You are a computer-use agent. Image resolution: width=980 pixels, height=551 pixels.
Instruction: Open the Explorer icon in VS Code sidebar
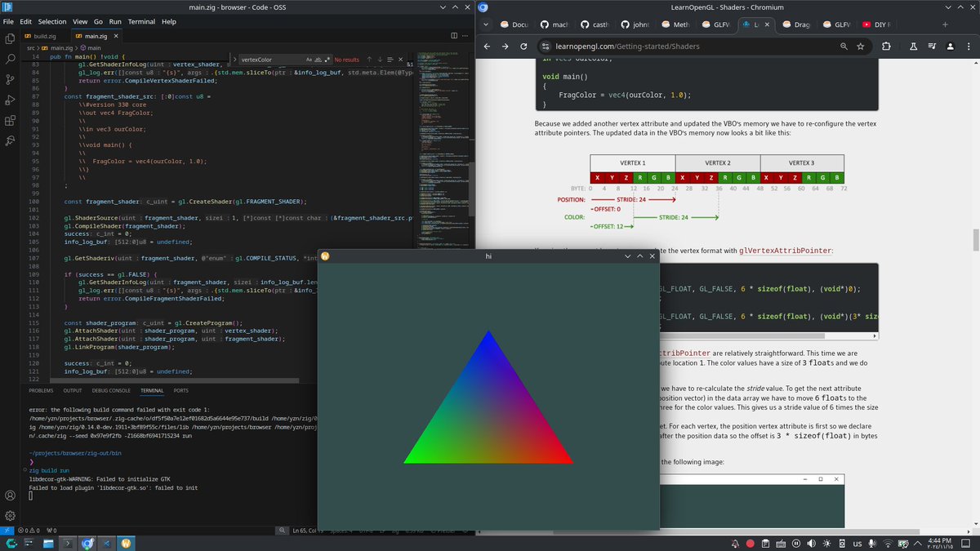[10, 38]
